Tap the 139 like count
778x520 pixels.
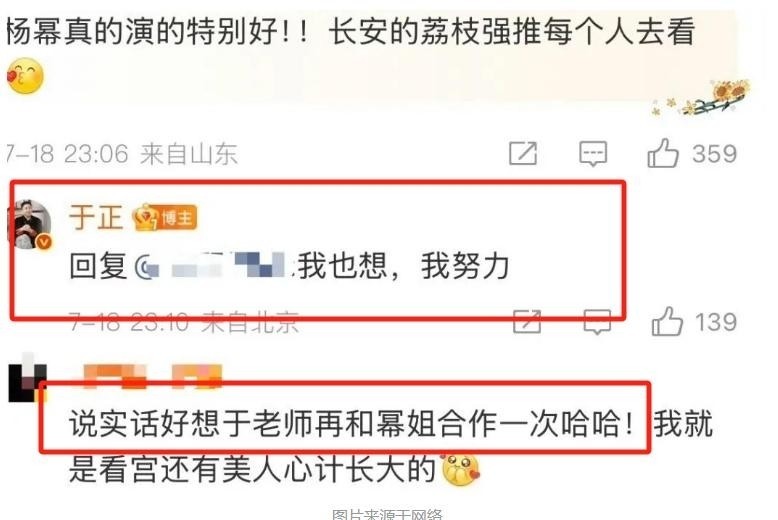tap(716, 322)
